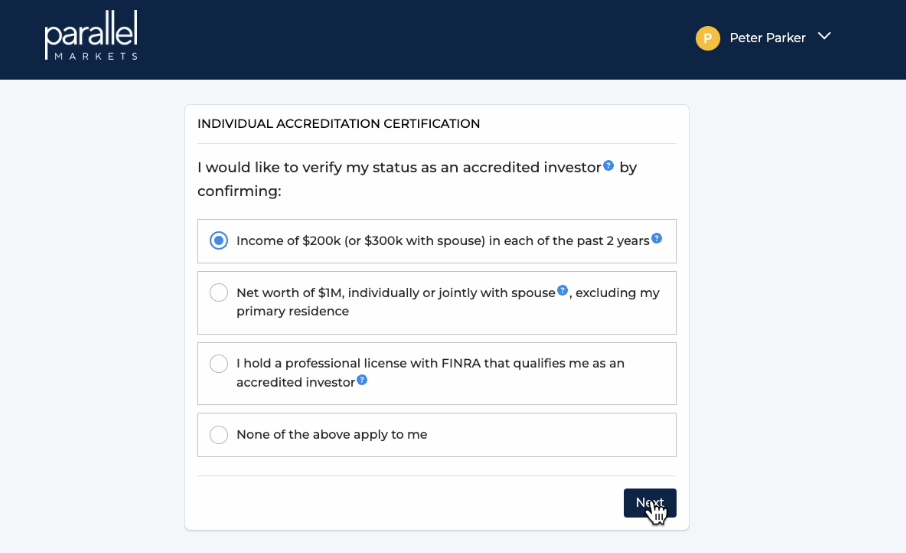This screenshot has width=906, height=553.
Task: Click the FINRA license option text
Action: (x=430, y=373)
